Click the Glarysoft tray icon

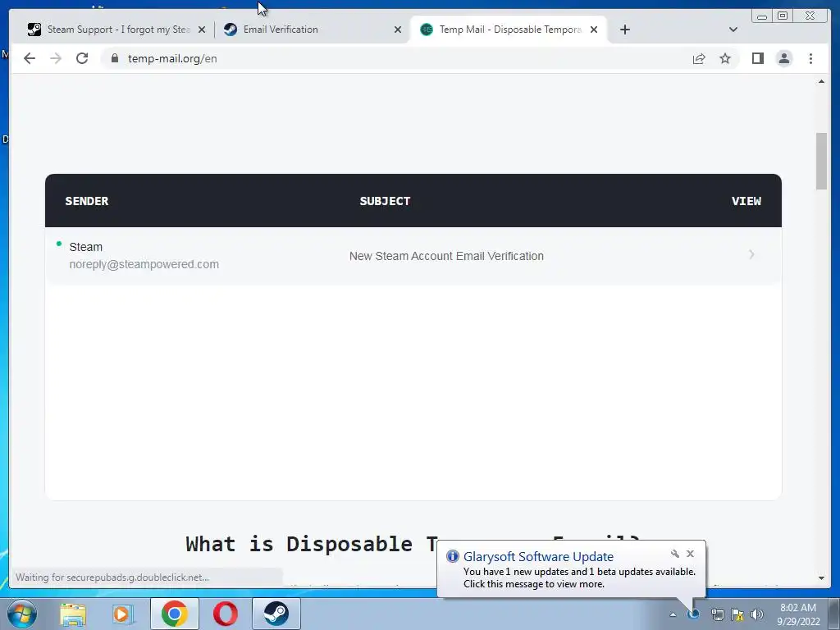click(694, 614)
